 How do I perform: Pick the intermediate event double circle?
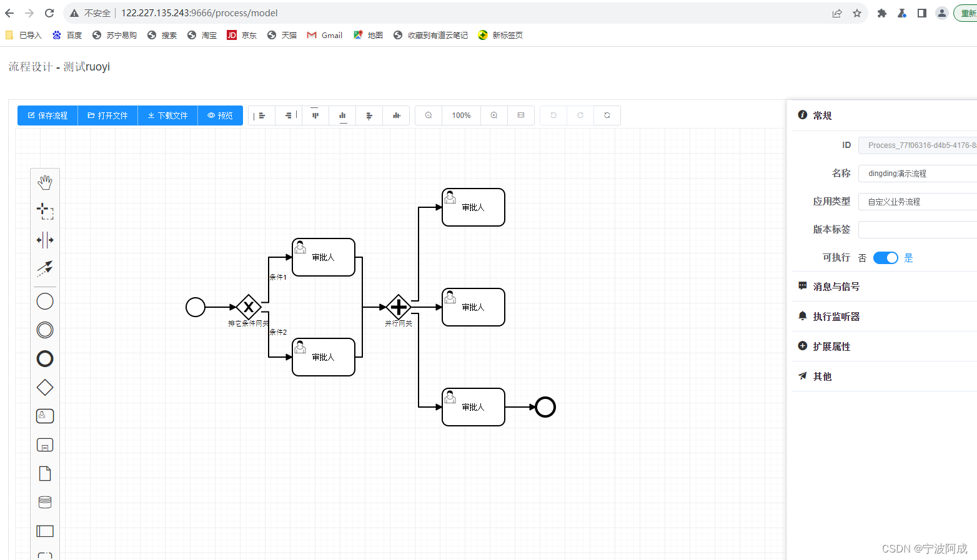pyautogui.click(x=45, y=330)
